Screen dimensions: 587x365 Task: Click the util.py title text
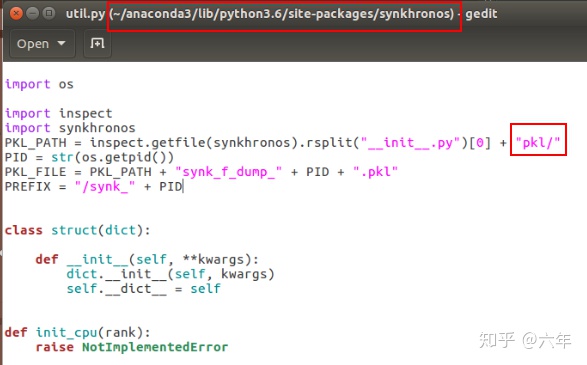[85, 14]
